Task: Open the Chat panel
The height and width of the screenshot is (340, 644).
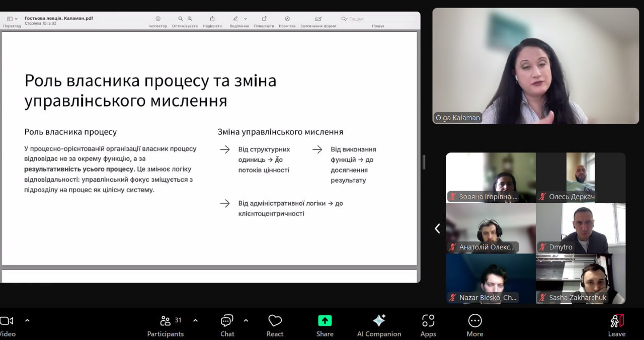Action: 227,325
